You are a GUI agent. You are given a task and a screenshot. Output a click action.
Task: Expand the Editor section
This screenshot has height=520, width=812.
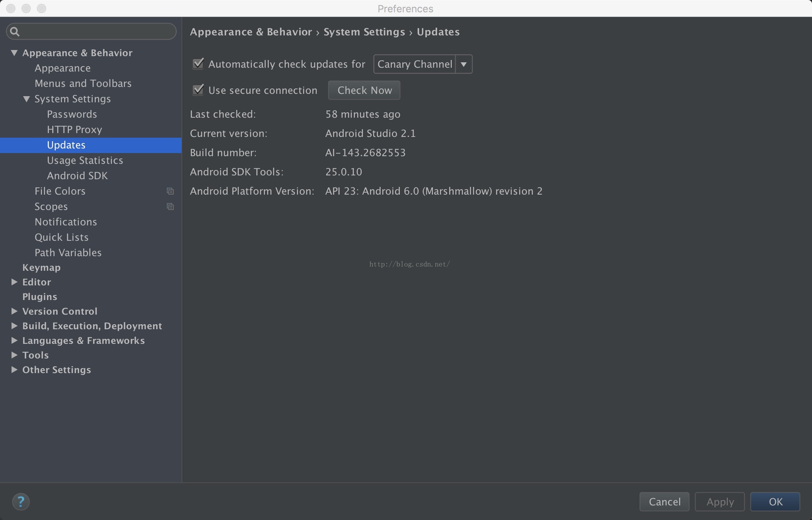tap(14, 282)
